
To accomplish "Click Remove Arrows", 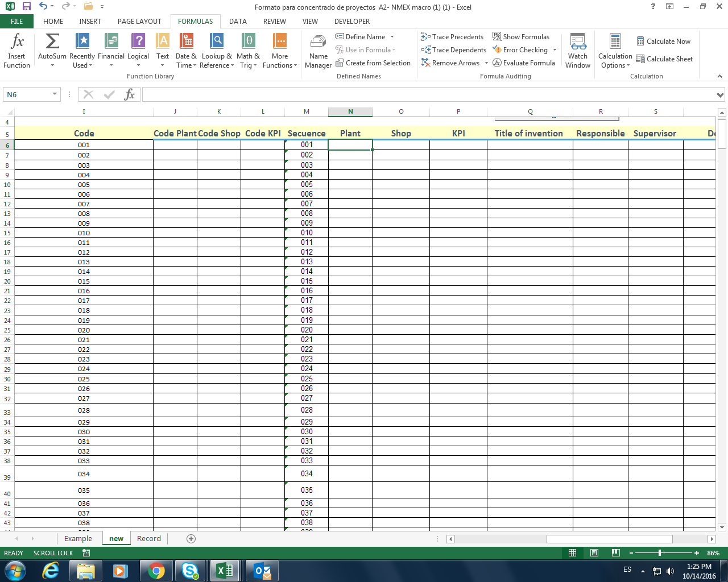I will 451,63.
